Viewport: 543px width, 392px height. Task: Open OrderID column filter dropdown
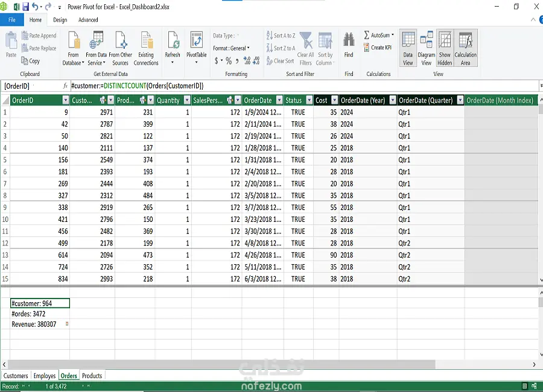point(65,100)
